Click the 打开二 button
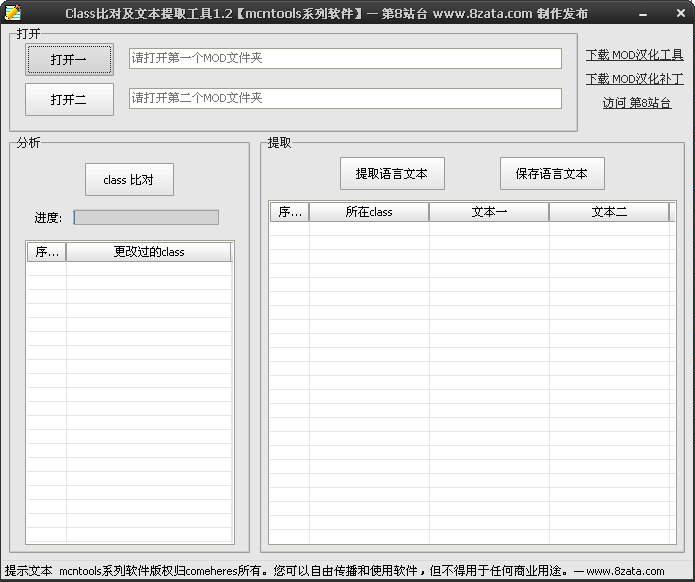Viewport: 695px width, 582px height. pyautogui.click(x=69, y=99)
